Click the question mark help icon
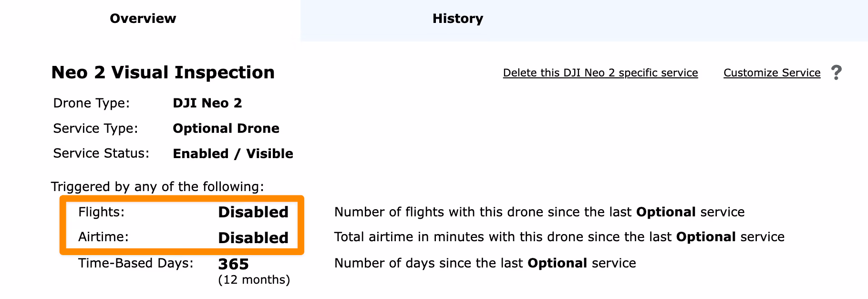This screenshot has width=868, height=299. pos(836,73)
